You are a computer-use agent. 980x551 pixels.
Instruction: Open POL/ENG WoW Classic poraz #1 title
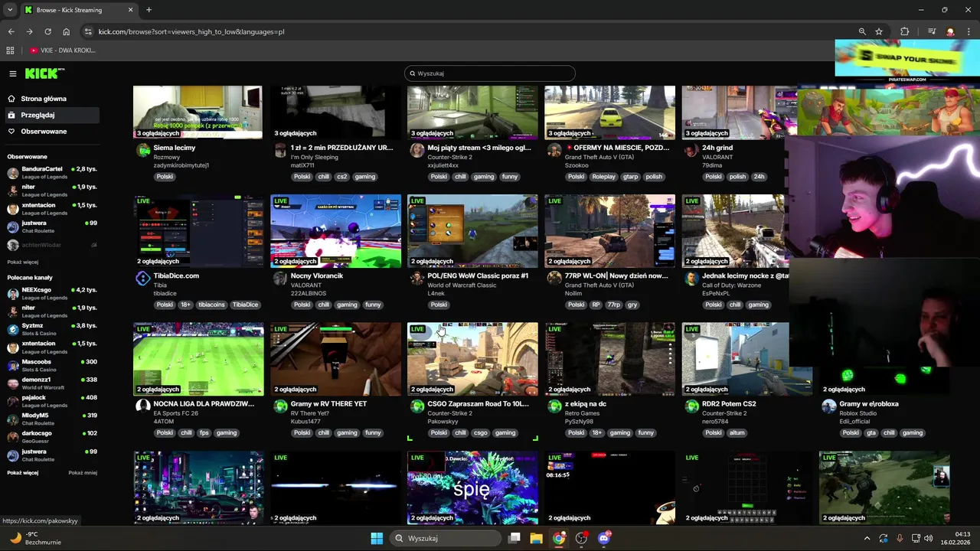pyautogui.click(x=478, y=275)
